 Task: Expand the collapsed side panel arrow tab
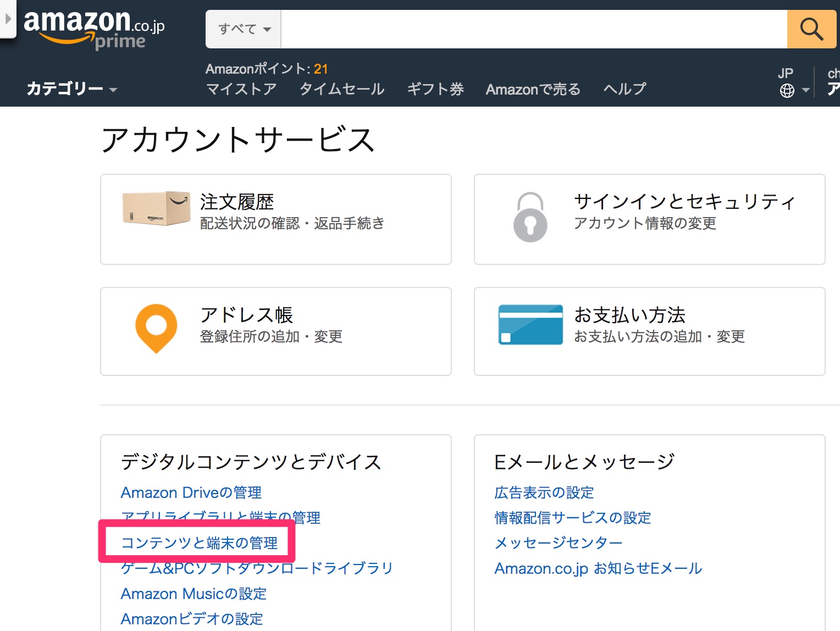tap(8, 19)
